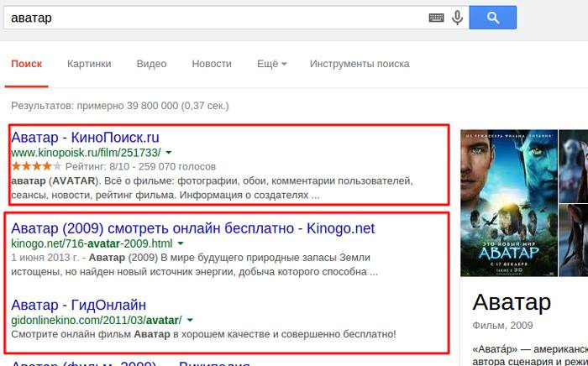Expand the arrow beside the gidonlinekino.com URL
Image resolution: width=588 pixels, height=366 pixels.
click(x=190, y=321)
